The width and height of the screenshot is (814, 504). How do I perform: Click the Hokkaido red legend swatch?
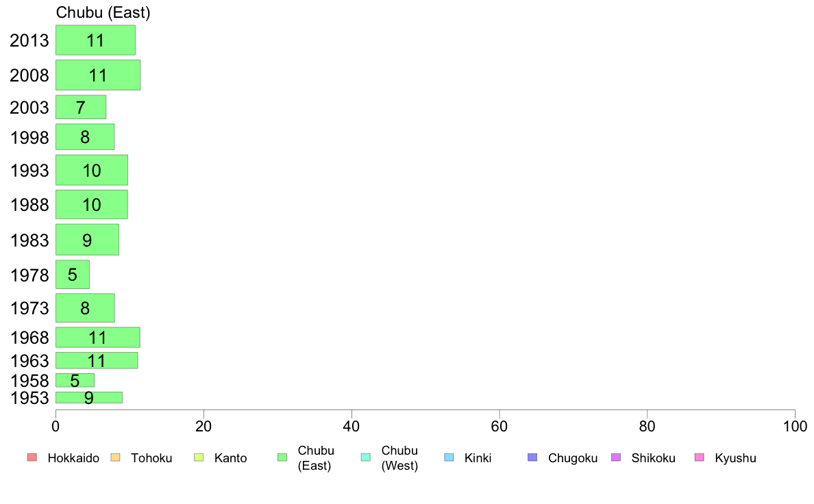pyautogui.click(x=32, y=457)
